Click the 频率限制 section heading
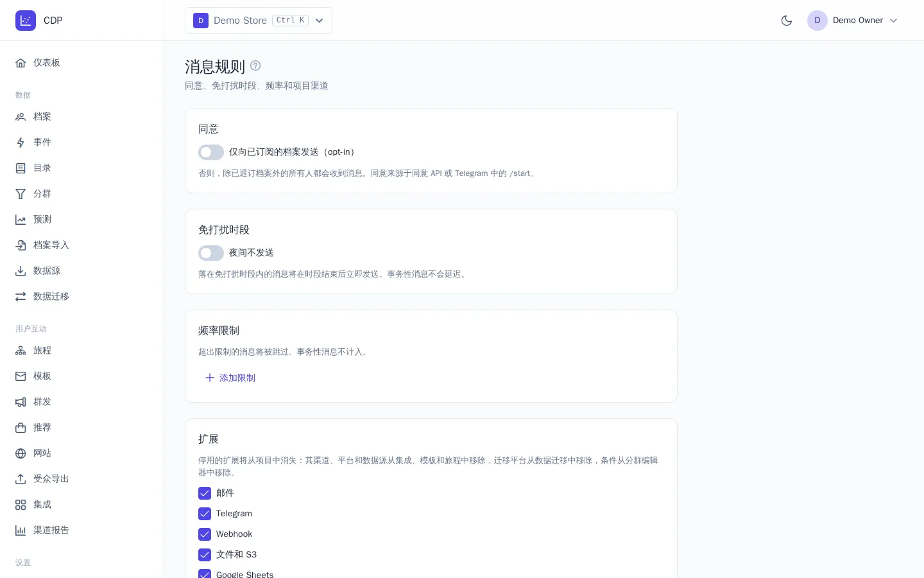 (x=219, y=331)
